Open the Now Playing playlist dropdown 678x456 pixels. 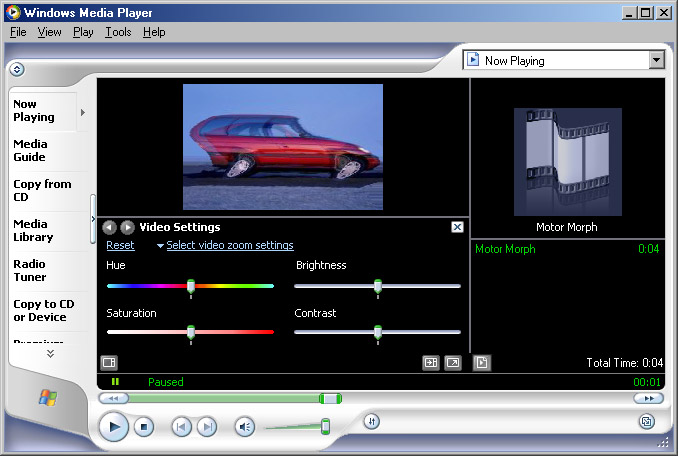tap(656, 60)
